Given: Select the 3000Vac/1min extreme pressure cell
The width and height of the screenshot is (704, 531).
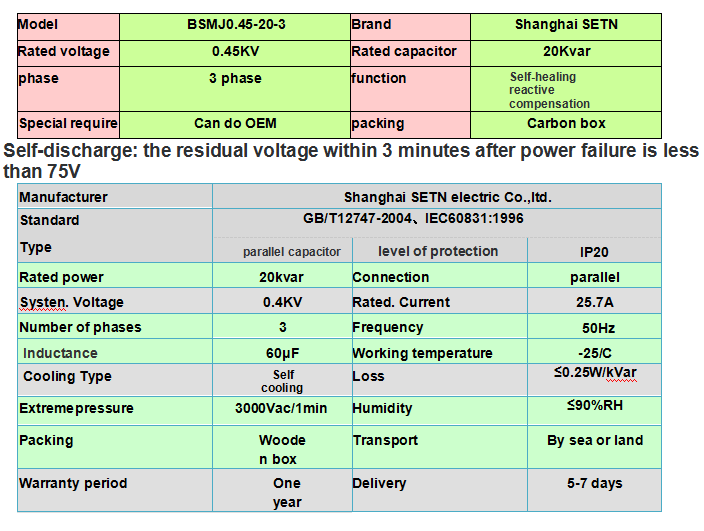Looking at the screenshot, I should (x=282, y=408).
